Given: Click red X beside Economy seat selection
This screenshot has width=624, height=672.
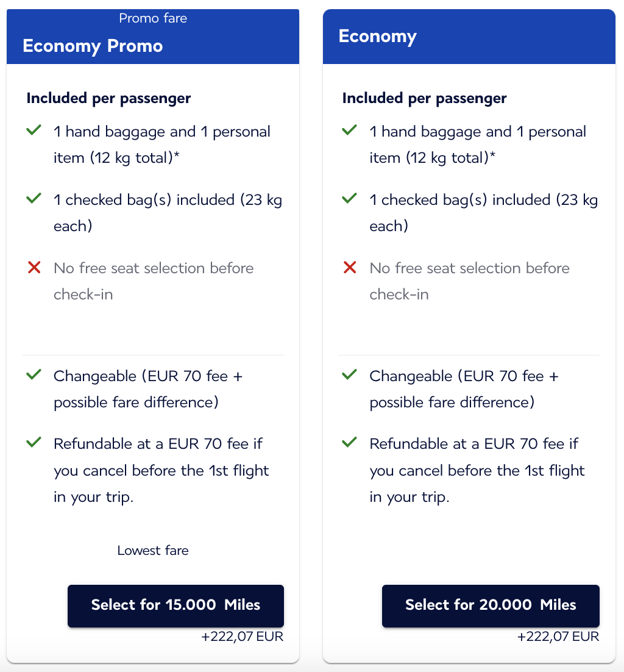Looking at the screenshot, I should (x=349, y=267).
